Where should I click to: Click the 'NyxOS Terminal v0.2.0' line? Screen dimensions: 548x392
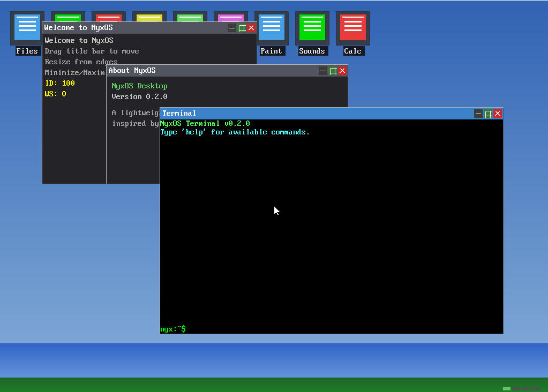click(x=205, y=123)
